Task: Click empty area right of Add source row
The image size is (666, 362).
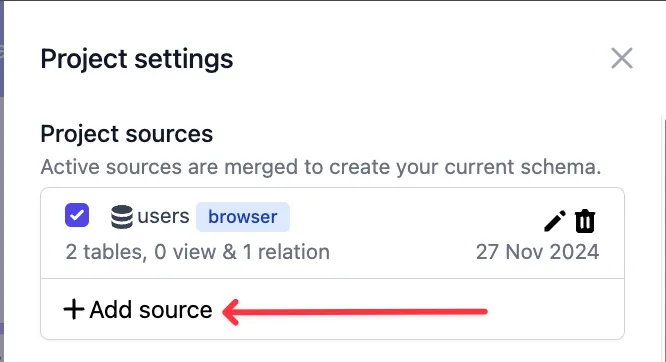Action: pos(554,309)
